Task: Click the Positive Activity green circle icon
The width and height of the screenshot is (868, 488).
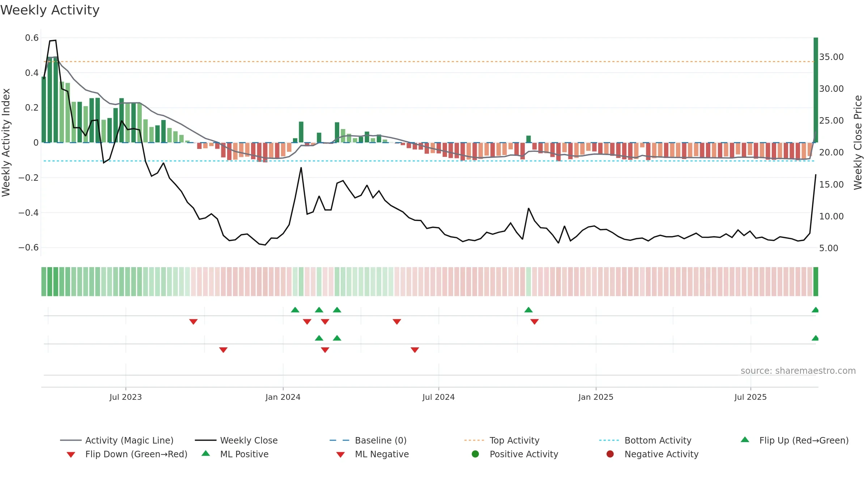Action: coord(475,454)
